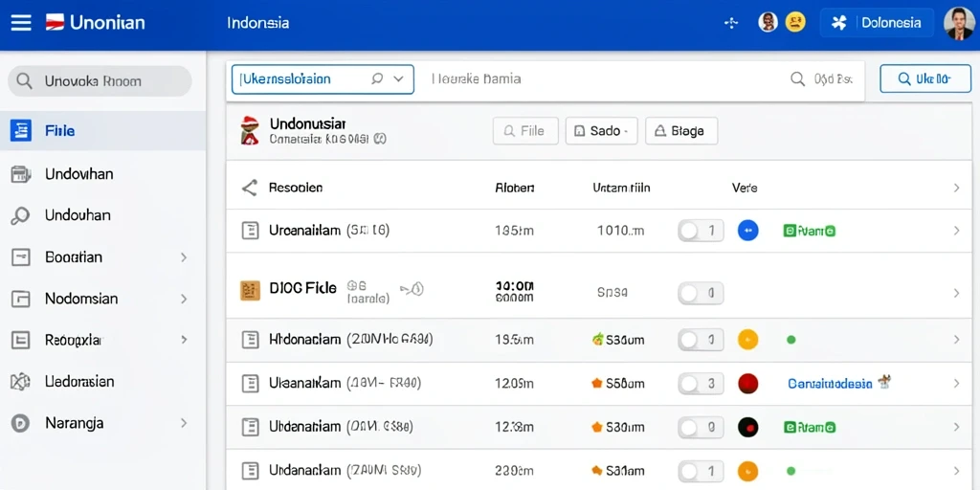This screenshot has width=980, height=490.
Task: Toggle the switch in Urcanaiitam row
Action: pyautogui.click(x=701, y=231)
